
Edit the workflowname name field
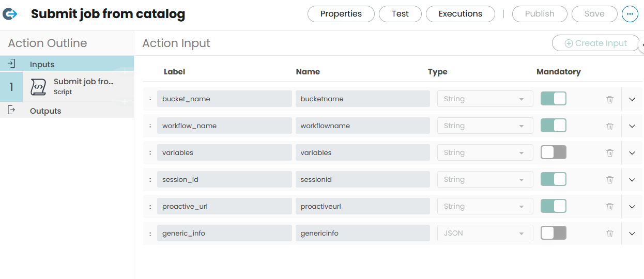point(363,126)
